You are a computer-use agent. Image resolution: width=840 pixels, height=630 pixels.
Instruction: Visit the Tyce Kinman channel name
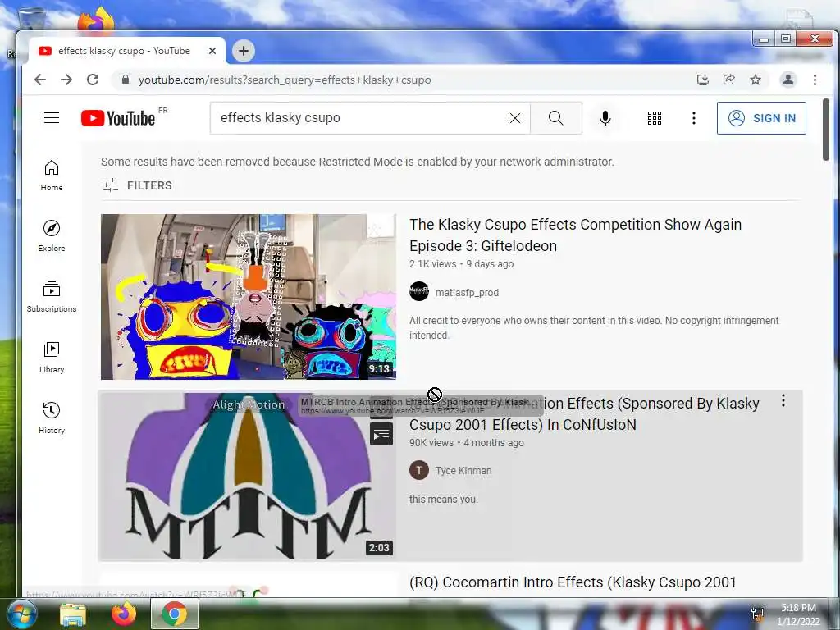click(463, 470)
